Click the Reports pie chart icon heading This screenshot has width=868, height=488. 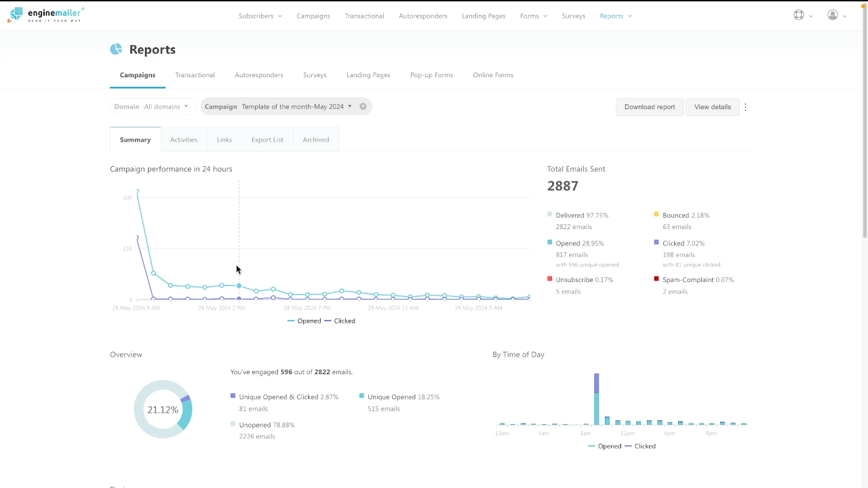pyautogui.click(x=115, y=49)
